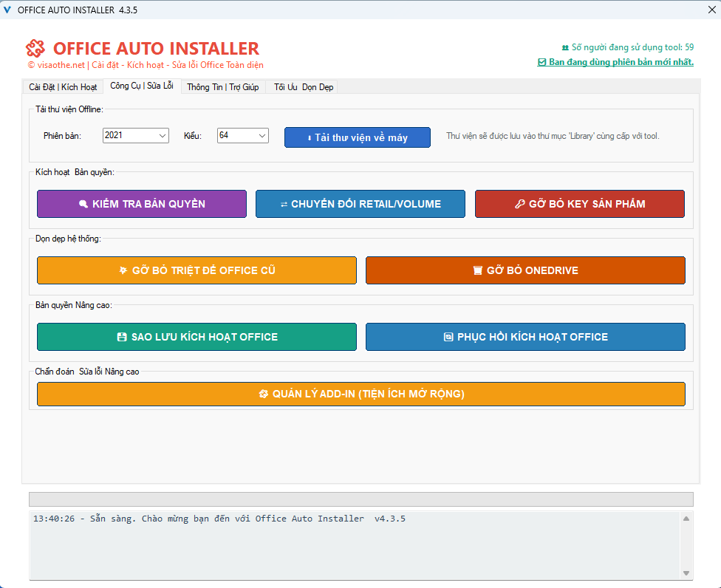Click the KIỂM TRA BẢN QUYỀN button
This screenshot has width=721, height=588.
point(142,204)
